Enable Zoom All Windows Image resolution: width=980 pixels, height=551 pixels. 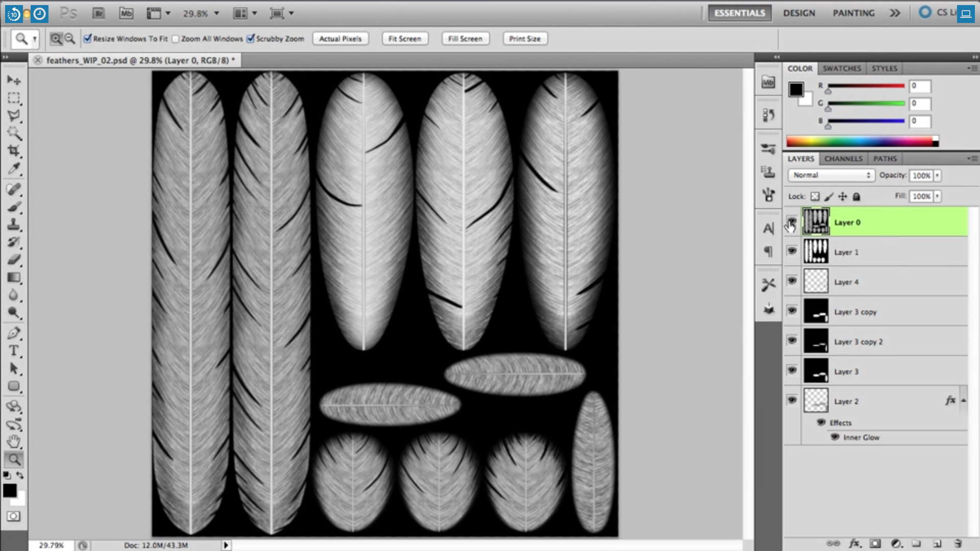tap(175, 38)
